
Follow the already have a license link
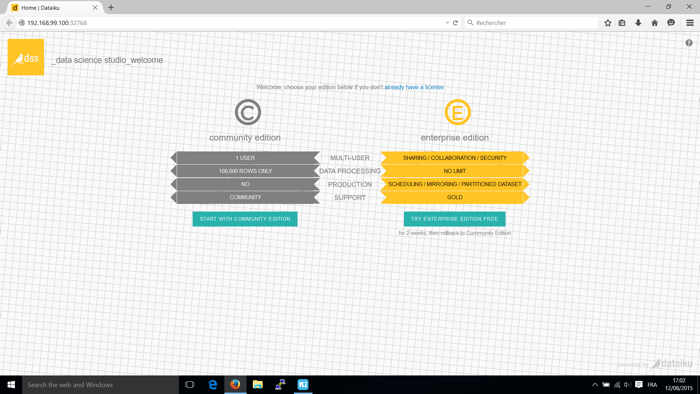[x=414, y=87]
